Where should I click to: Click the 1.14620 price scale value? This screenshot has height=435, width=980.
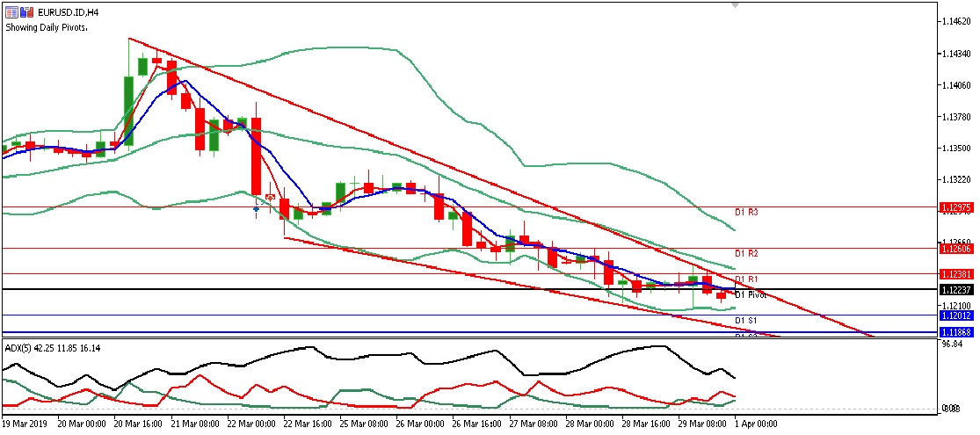coord(955,21)
